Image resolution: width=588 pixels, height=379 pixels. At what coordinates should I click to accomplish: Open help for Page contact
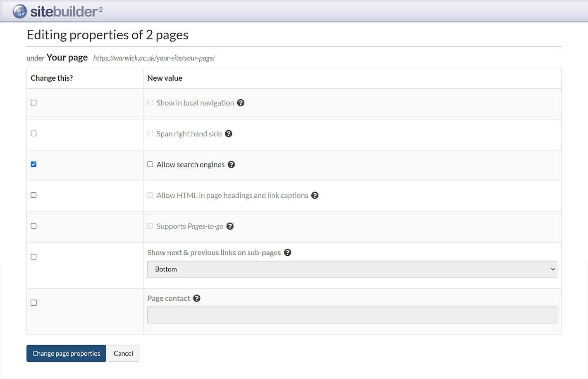pyautogui.click(x=197, y=298)
